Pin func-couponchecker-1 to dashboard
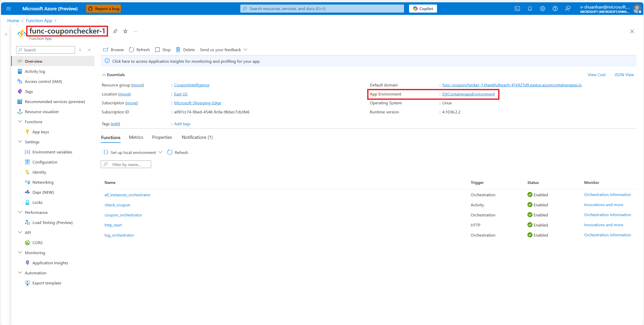The width and height of the screenshot is (644, 325). (x=115, y=31)
